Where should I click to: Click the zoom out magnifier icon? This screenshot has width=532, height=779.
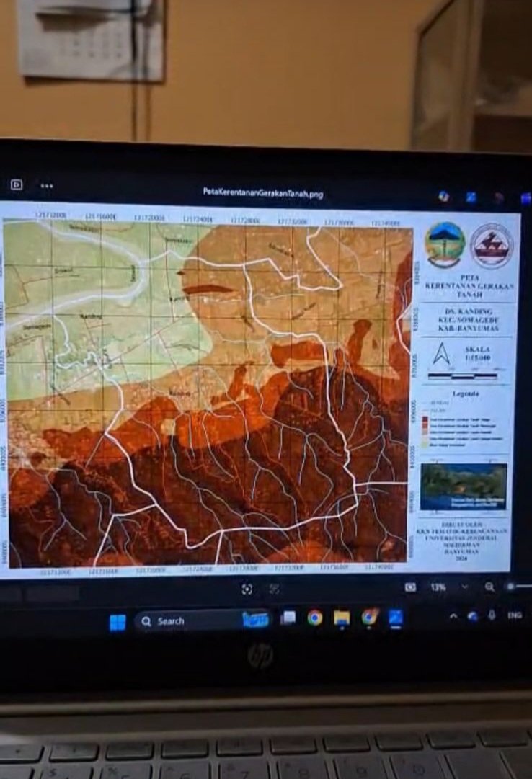click(x=489, y=587)
